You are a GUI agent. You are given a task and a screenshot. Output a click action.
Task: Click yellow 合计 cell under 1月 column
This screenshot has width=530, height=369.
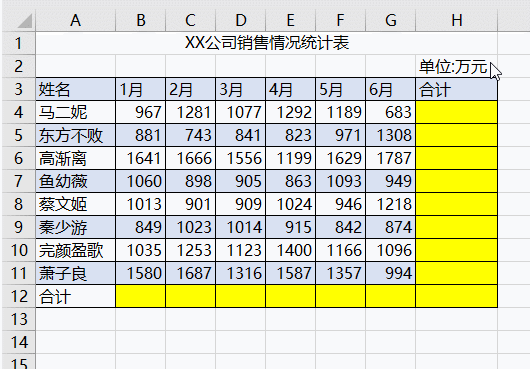click(141, 296)
